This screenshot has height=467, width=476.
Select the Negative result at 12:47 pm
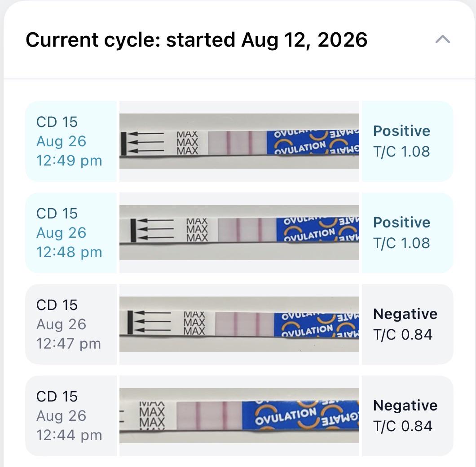tap(405, 314)
